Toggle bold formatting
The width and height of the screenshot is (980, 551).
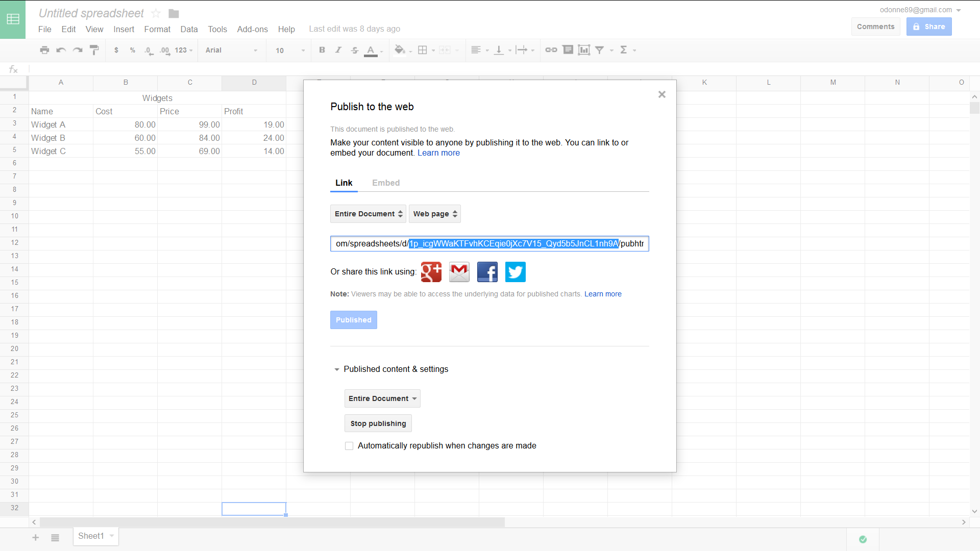(322, 50)
